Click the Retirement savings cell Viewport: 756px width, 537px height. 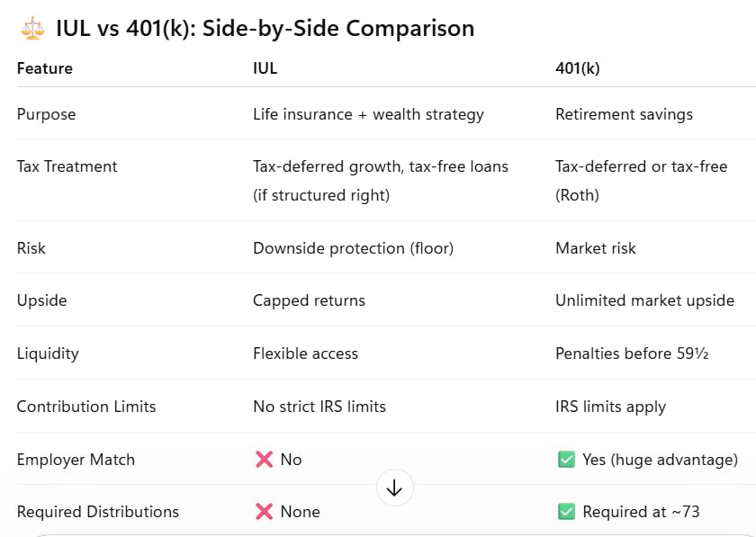tap(625, 114)
